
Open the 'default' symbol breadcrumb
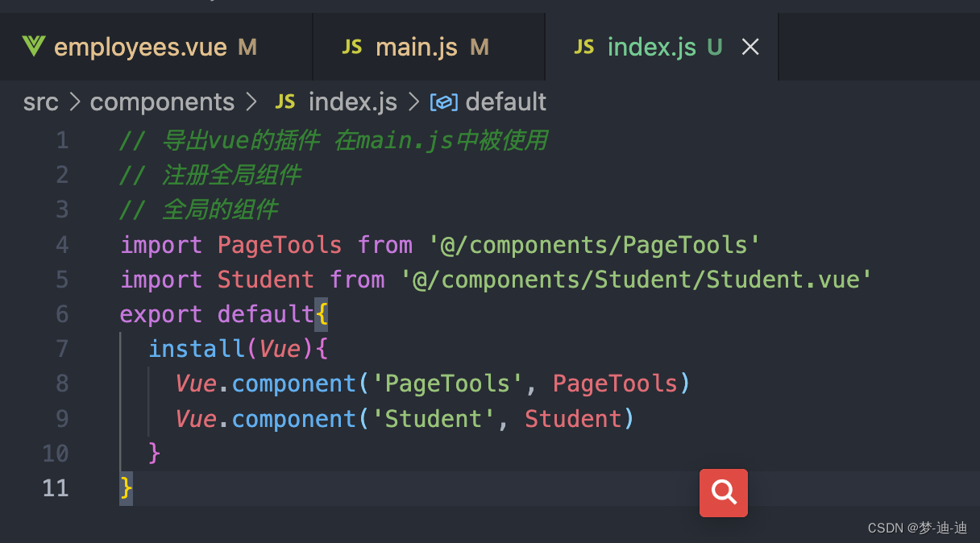(x=505, y=102)
